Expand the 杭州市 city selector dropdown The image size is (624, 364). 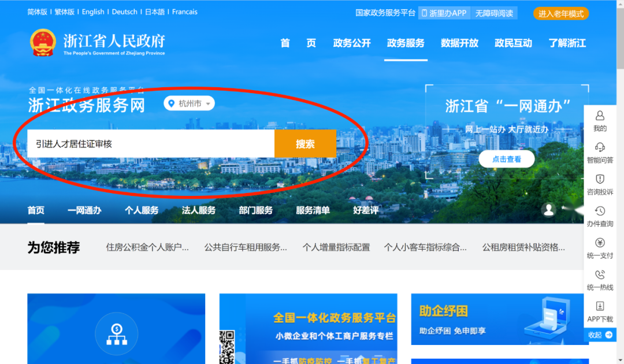190,104
